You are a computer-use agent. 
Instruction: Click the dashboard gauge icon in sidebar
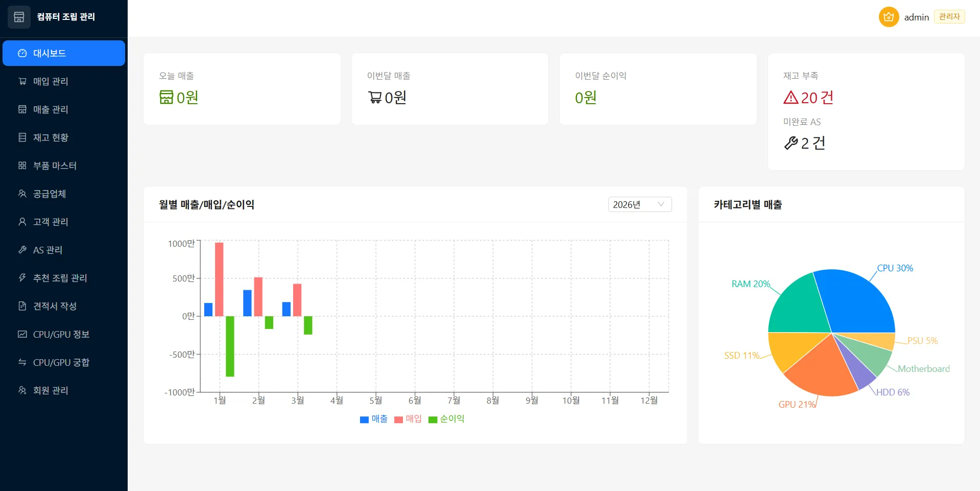[21, 53]
